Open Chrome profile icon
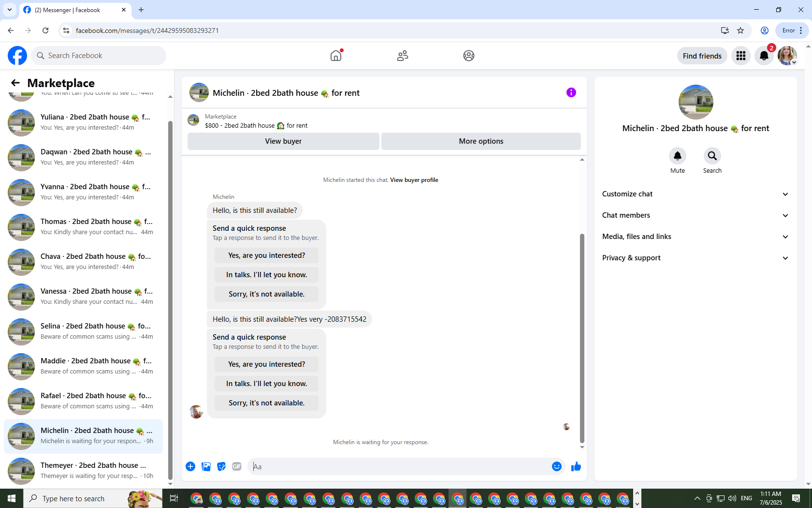The height and width of the screenshot is (508, 812). (x=765, y=30)
